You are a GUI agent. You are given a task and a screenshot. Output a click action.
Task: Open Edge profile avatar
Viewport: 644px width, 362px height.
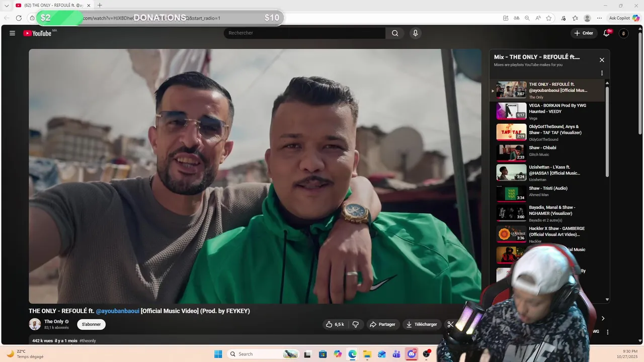(x=587, y=18)
